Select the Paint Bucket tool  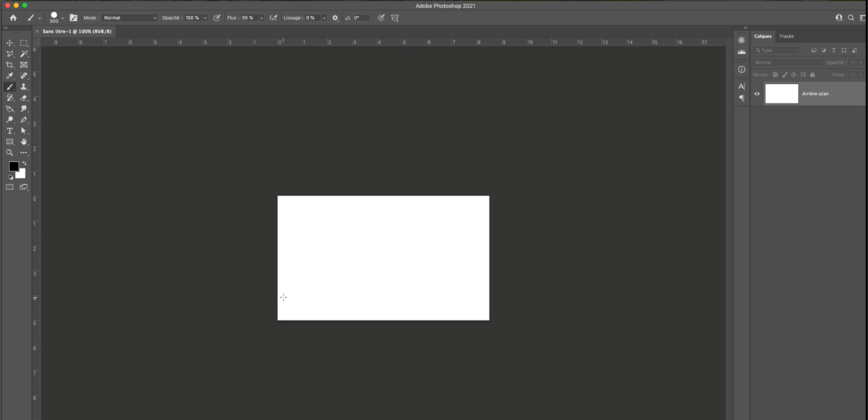[10, 109]
